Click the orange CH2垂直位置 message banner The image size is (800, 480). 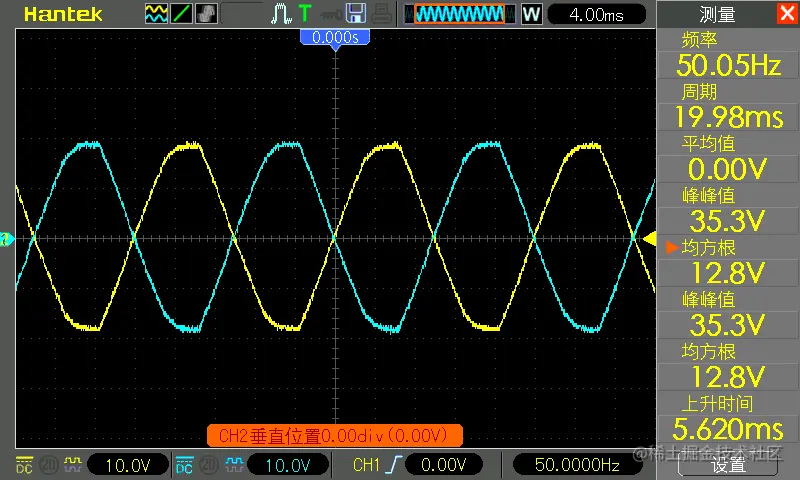click(x=335, y=436)
